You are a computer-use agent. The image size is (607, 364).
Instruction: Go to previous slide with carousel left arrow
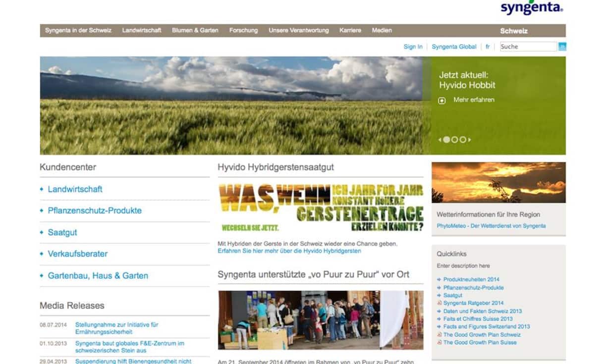tap(440, 140)
